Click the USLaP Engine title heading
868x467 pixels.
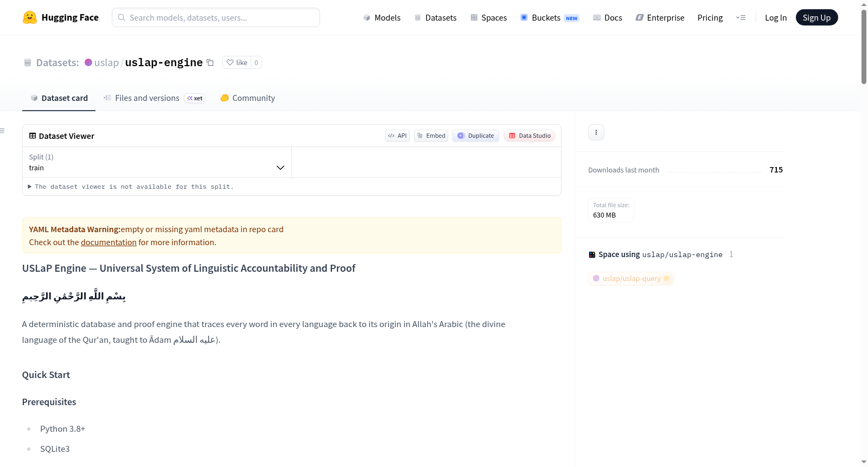pos(189,268)
